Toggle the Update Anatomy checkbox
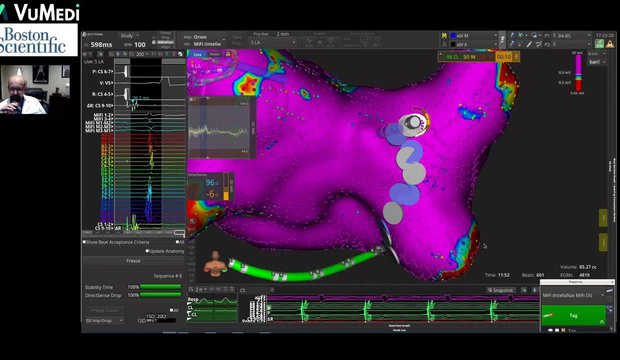The width and height of the screenshot is (620, 360). point(147,251)
